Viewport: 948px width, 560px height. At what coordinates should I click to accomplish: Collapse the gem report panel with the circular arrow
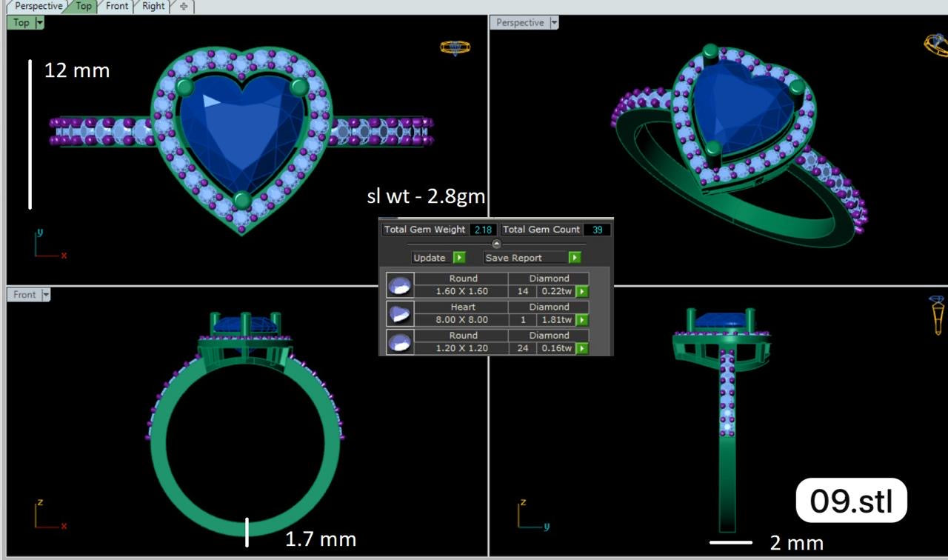[496, 244]
